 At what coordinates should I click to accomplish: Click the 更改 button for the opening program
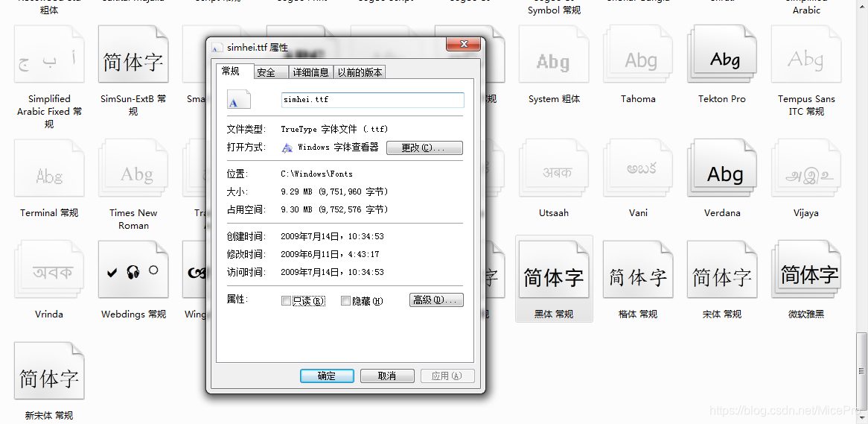tap(424, 148)
